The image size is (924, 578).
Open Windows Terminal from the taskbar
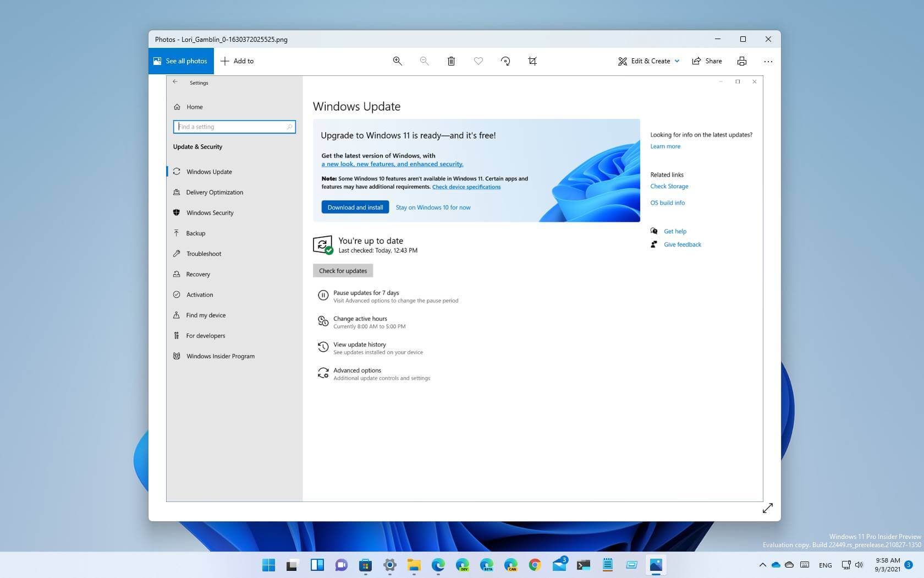(x=583, y=565)
